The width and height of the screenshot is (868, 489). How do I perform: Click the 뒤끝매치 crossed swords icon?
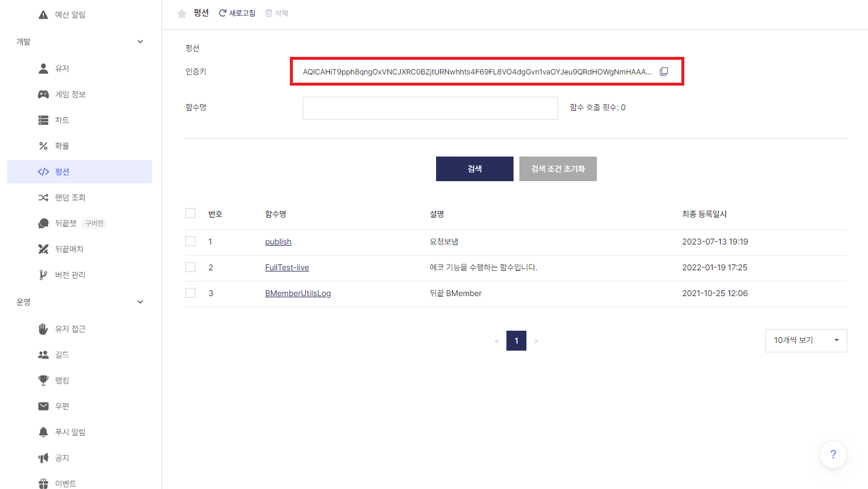pos(43,249)
